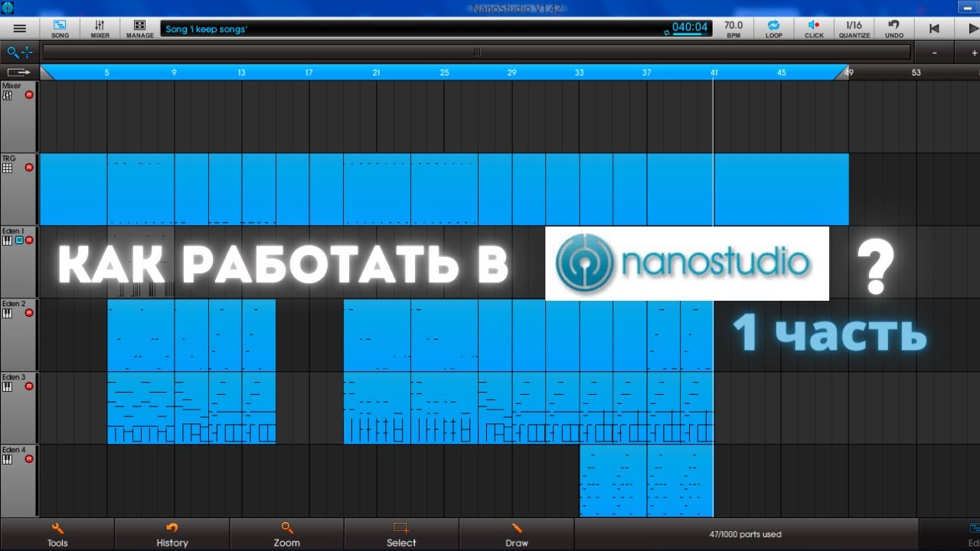Select the Eden 2 track header label
Viewport: 980px width, 551px height.
point(13,304)
